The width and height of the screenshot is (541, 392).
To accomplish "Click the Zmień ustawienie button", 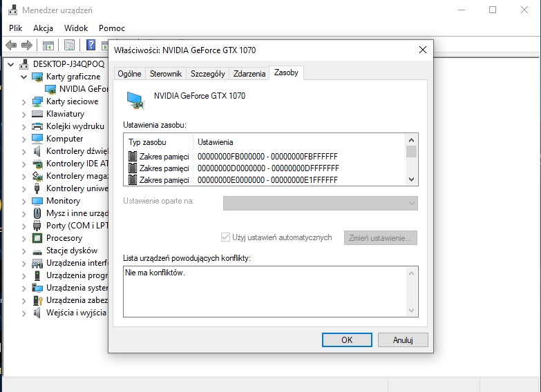I will (380, 238).
